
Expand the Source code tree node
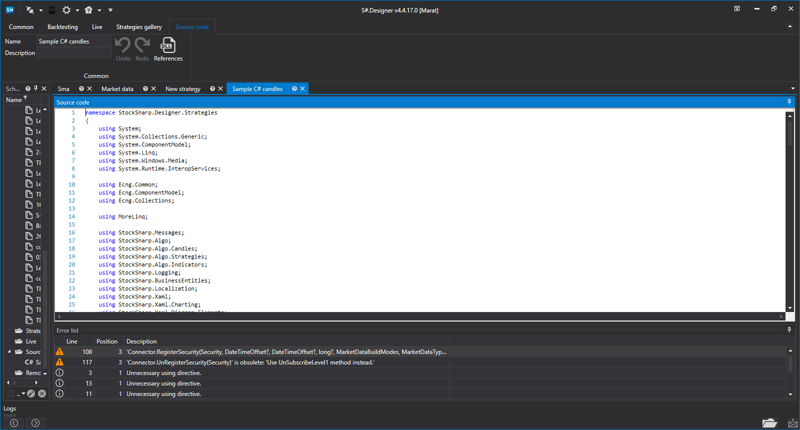pos(10,352)
